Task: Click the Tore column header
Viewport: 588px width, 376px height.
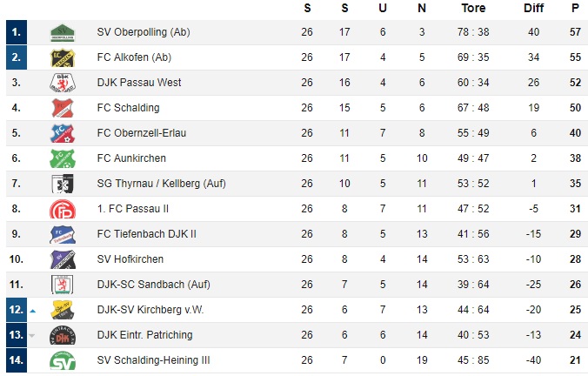Action: (473, 8)
